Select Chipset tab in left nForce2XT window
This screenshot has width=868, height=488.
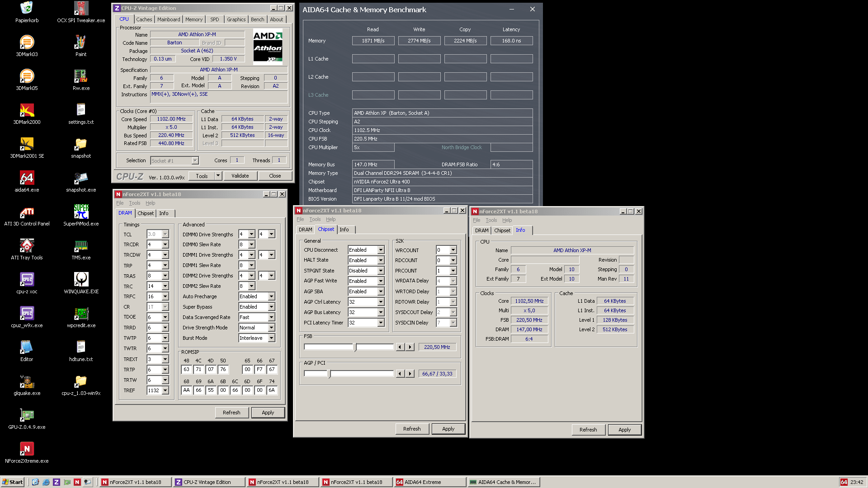tap(146, 213)
